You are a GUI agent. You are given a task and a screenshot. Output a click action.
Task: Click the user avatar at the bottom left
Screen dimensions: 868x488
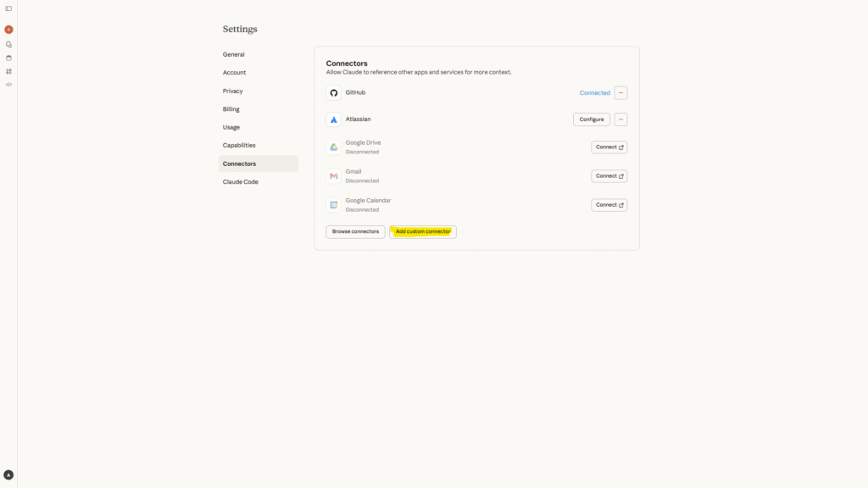pyautogui.click(x=8, y=475)
